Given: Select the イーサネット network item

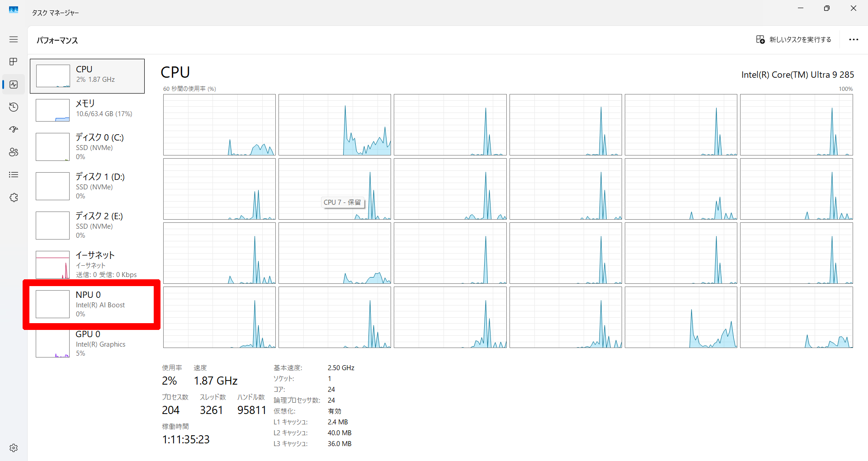Looking at the screenshot, I should point(87,264).
